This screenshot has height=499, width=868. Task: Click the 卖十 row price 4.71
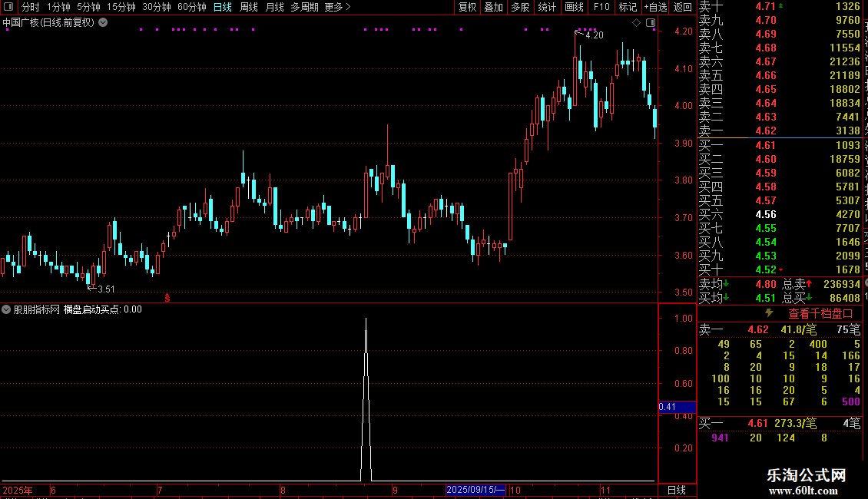(x=766, y=6)
